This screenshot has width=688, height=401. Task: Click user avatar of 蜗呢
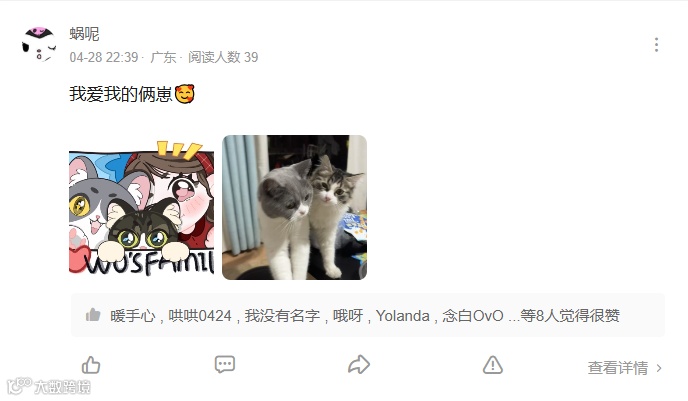tap(39, 44)
